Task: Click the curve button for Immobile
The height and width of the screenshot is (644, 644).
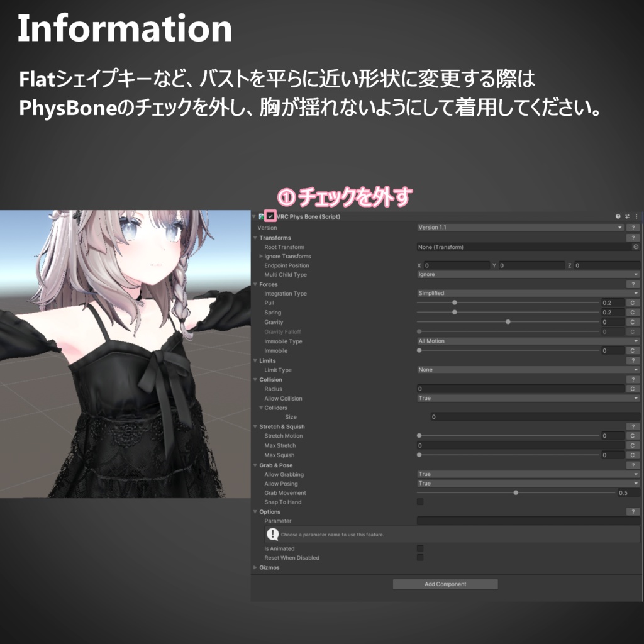Action: click(x=633, y=351)
